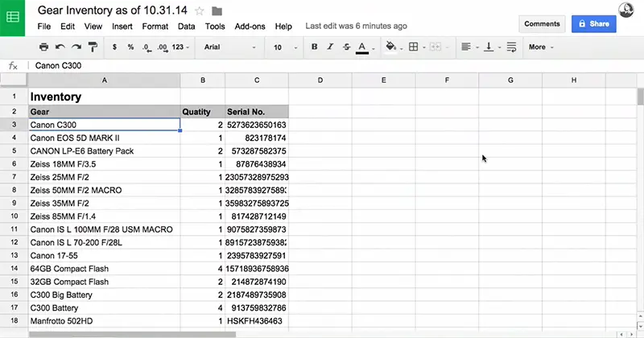644x338 pixels.
Task: Select the Inventory title cell
Action: click(105, 97)
